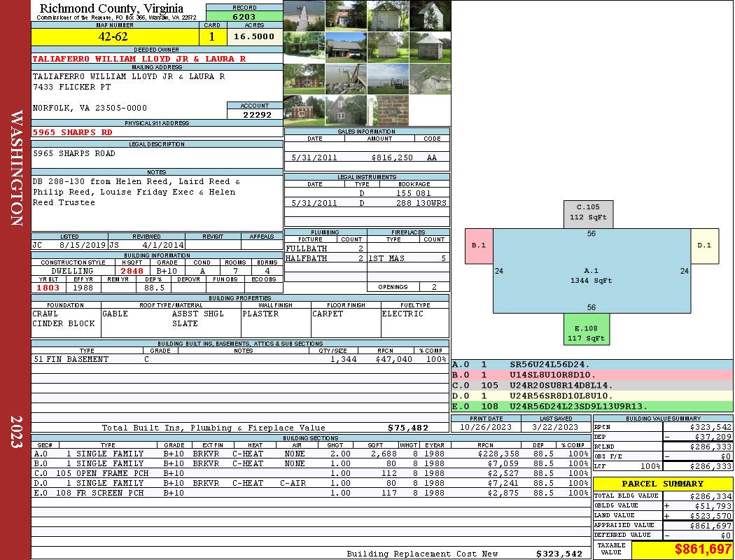Click the book/page 288 130WRS entry
Screen dimensions: 735x560
421,203
